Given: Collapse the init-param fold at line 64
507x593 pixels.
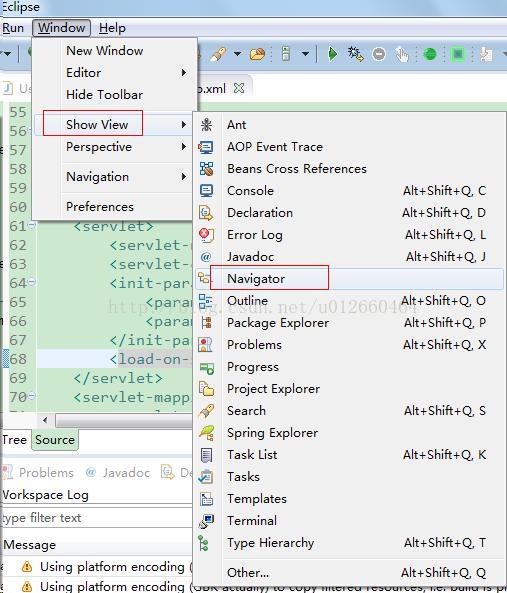Looking at the screenshot, I should click(32, 282).
